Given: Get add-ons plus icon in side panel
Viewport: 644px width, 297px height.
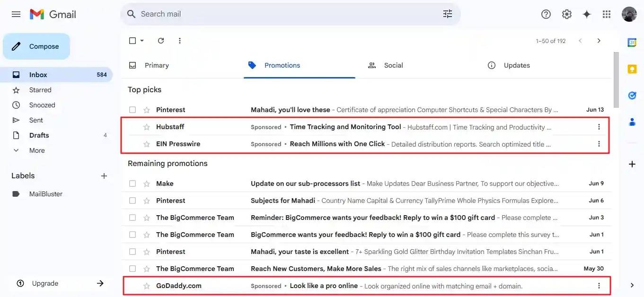Looking at the screenshot, I should tap(632, 164).
